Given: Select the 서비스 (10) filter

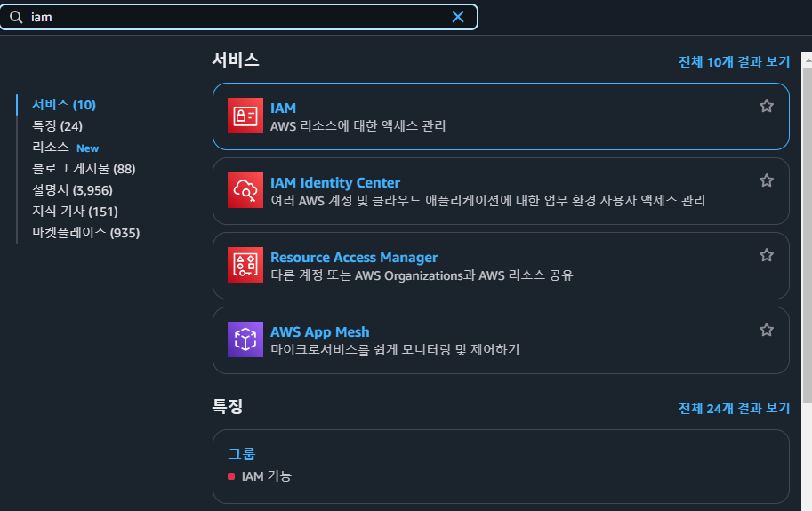Looking at the screenshot, I should click(x=64, y=105).
